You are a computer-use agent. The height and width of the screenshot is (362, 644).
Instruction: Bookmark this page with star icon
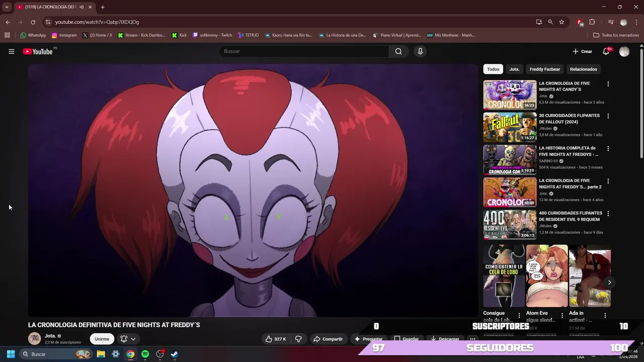[x=561, y=22]
